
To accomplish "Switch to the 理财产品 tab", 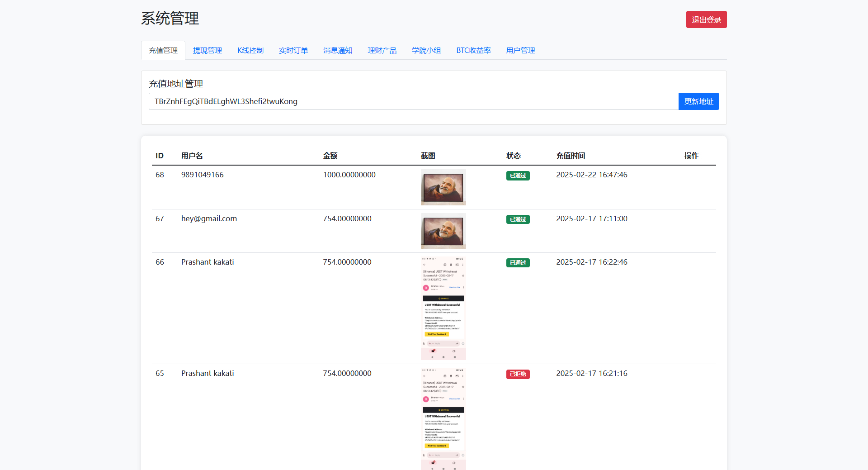I will [382, 50].
